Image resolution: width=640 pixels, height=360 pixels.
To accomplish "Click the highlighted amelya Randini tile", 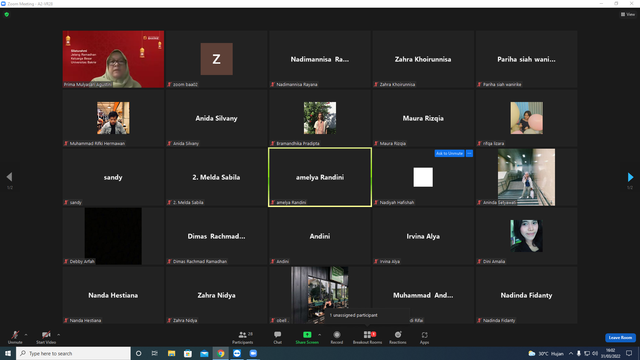I will tap(320, 177).
